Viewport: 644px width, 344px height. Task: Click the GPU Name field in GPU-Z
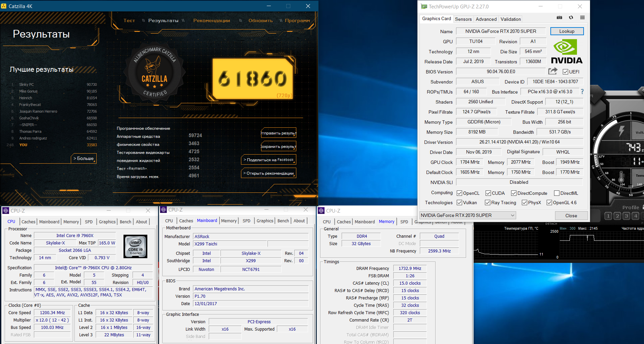click(501, 31)
